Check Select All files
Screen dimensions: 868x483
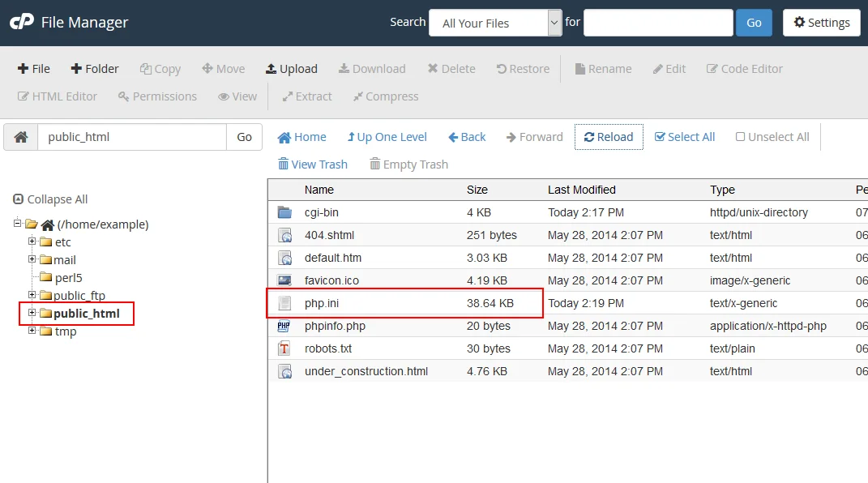tap(685, 137)
